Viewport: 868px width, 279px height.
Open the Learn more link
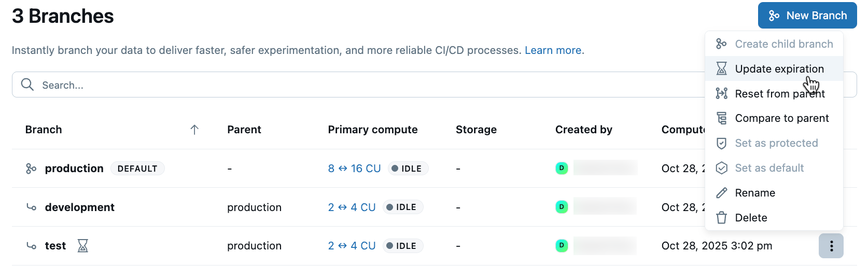[x=553, y=50]
